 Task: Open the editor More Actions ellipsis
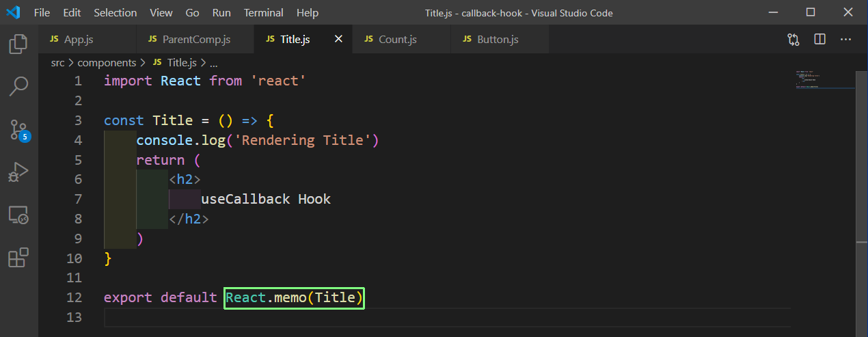click(846, 40)
